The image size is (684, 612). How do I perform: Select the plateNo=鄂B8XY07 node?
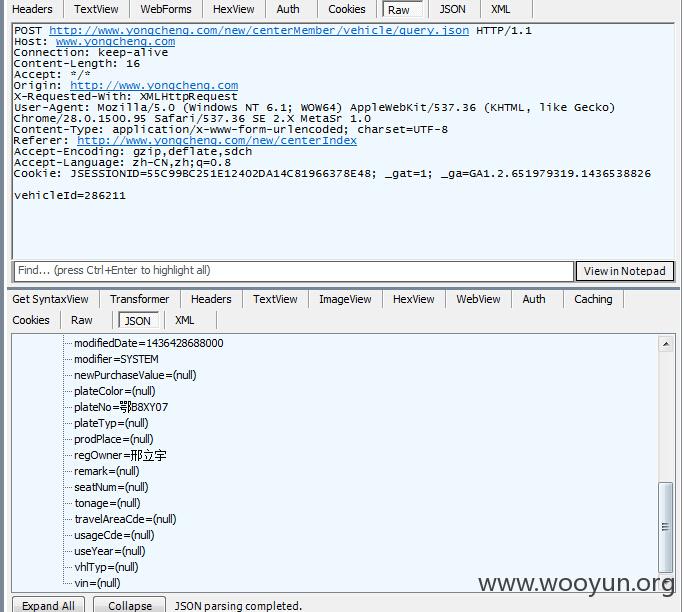coord(121,407)
